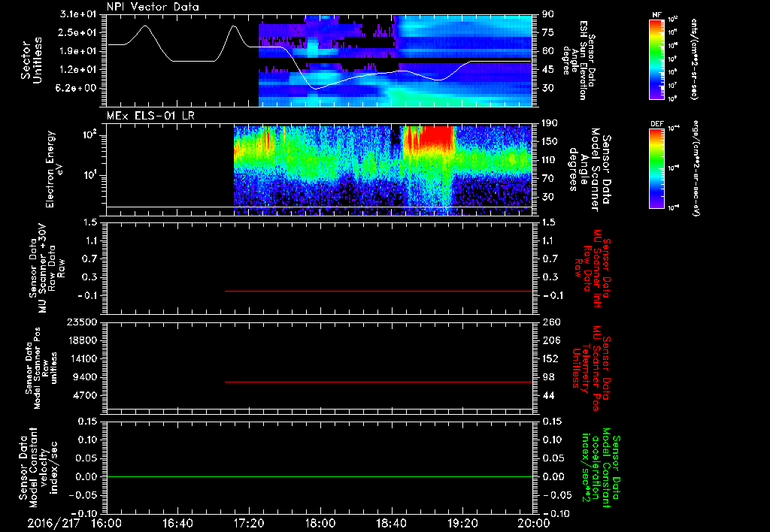This screenshot has height=532, width=770.
Task: Click the '1.2e+01' sector tick value
Action: pyautogui.click(x=78, y=70)
